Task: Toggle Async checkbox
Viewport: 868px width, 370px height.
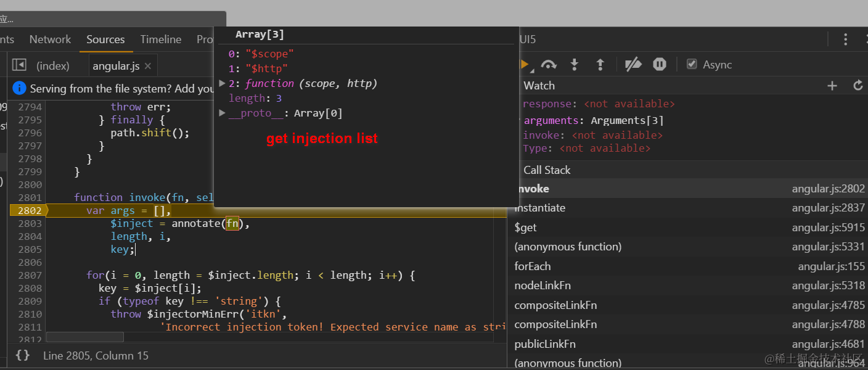Action: click(x=692, y=64)
